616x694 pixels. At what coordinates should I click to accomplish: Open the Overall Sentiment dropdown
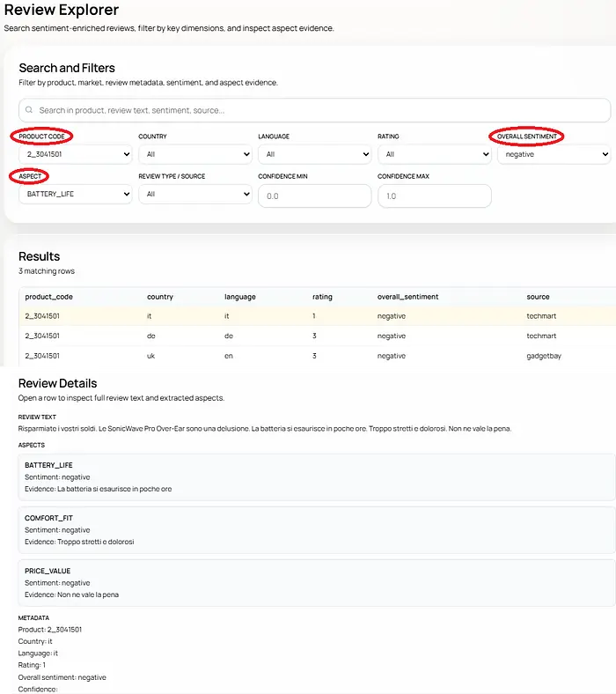(554, 154)
